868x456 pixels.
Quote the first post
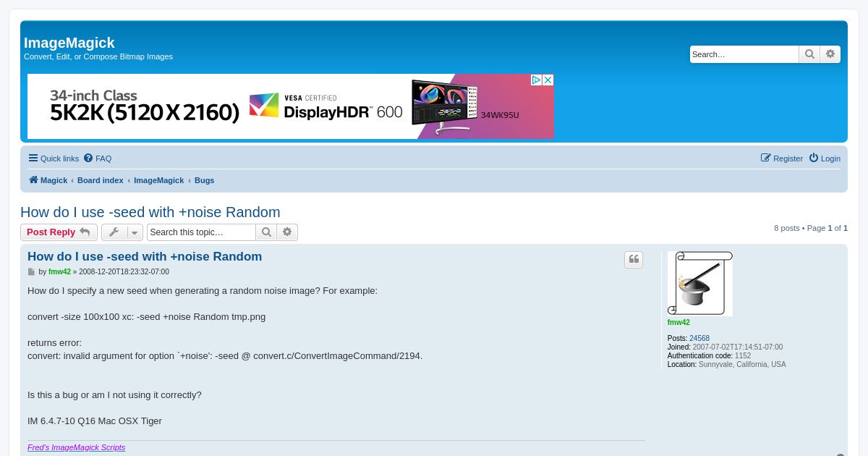(x=634, y=260)
